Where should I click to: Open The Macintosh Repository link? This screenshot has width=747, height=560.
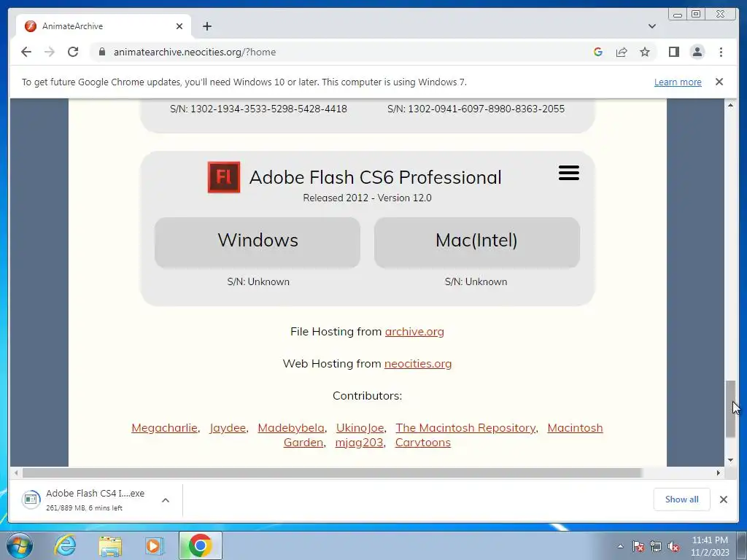tap(465, 427)
